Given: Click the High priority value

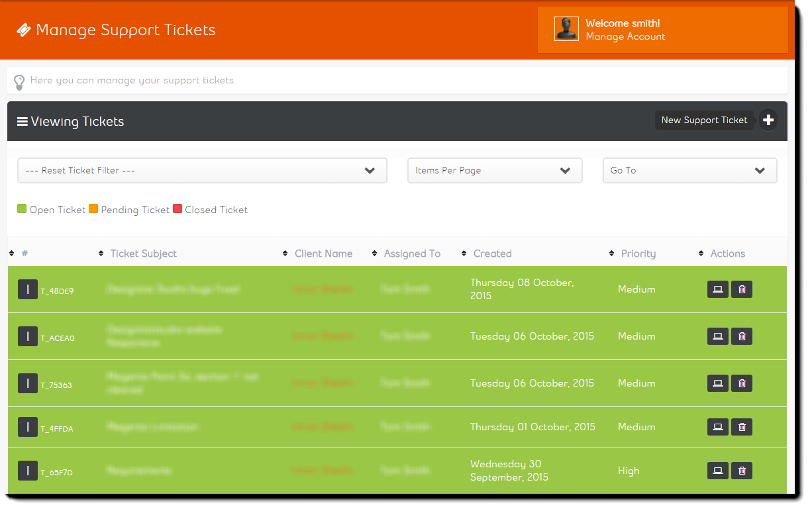Looking at the screenshot, I should tap(629, 471).
